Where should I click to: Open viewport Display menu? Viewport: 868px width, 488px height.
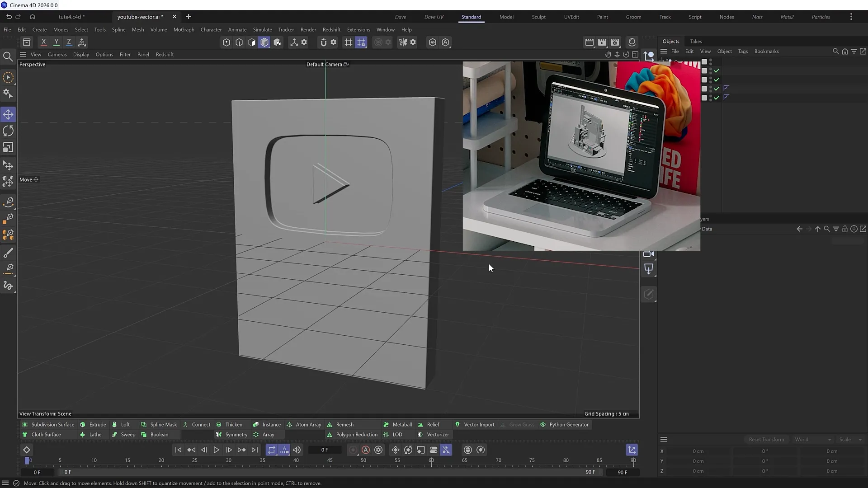(81, 54)
